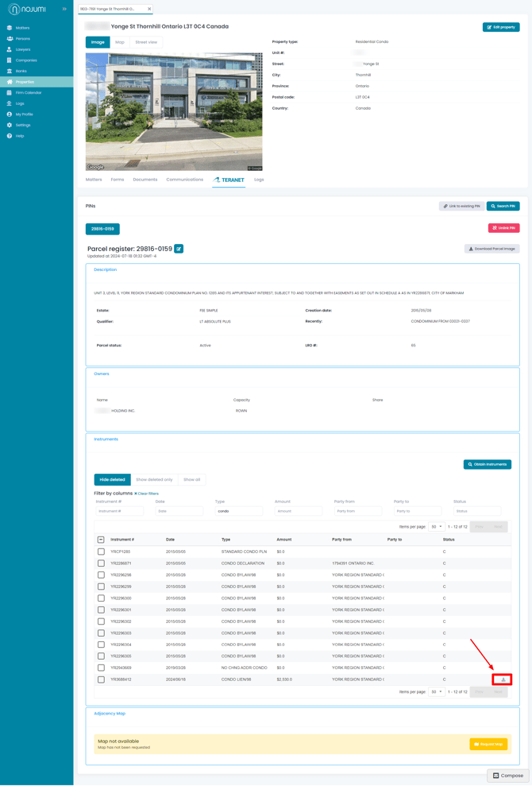This screenshot has width=532, height=786.
Task: Click the Obtain instruments button
Action: tap(488, 464)
